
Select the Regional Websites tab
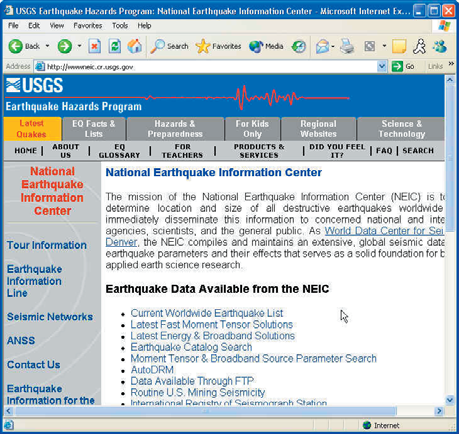(318, 129)
